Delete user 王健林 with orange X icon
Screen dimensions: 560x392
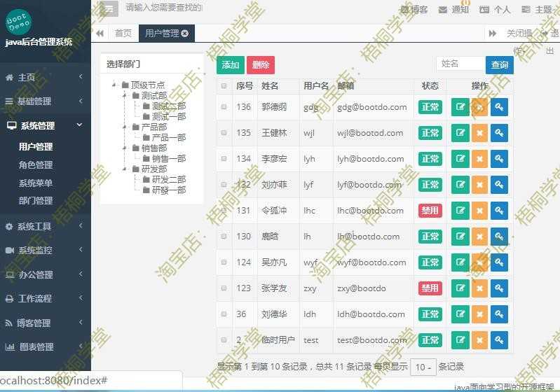(479, 133)
